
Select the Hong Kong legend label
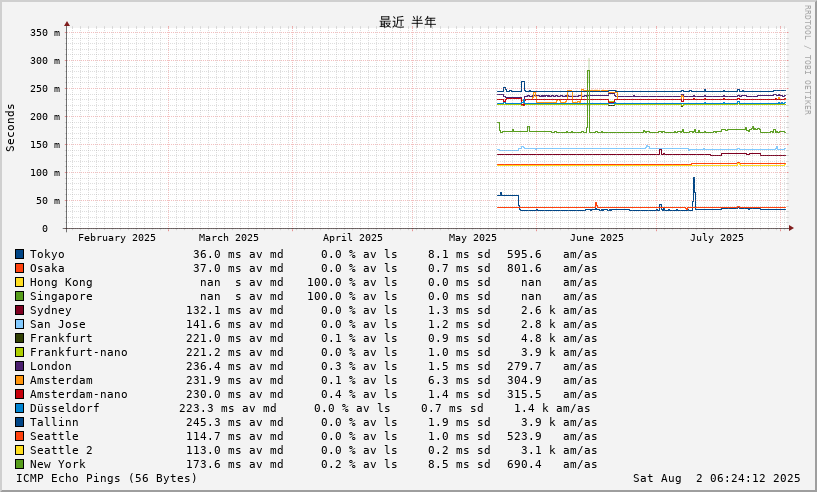click(x=61, y=282)
